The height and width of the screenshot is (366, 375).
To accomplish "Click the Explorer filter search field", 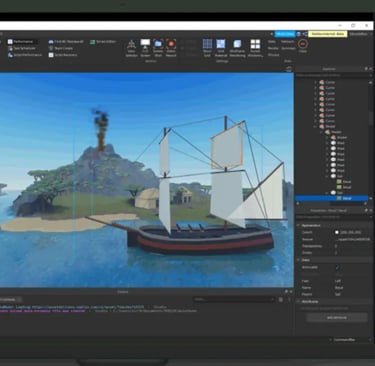I will (332, 76).
